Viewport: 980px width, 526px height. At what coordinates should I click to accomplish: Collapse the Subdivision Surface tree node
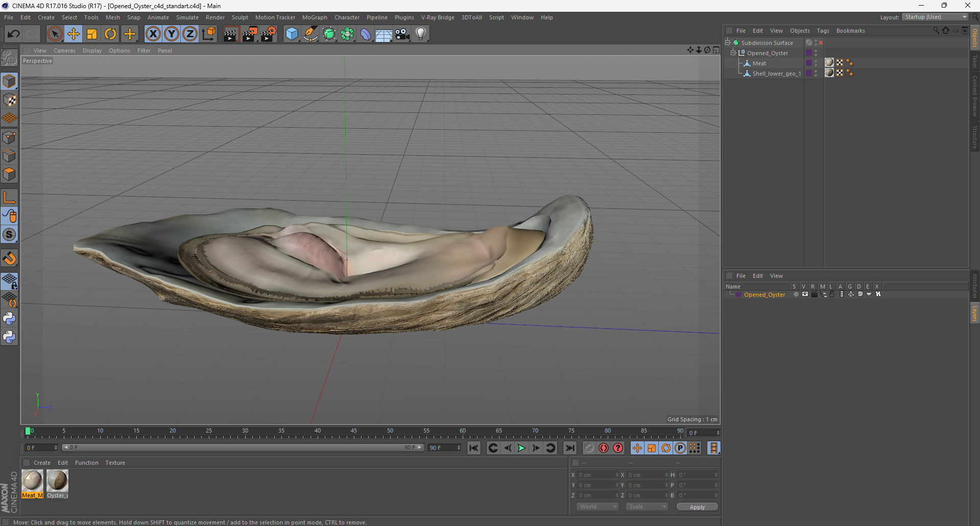728,43
